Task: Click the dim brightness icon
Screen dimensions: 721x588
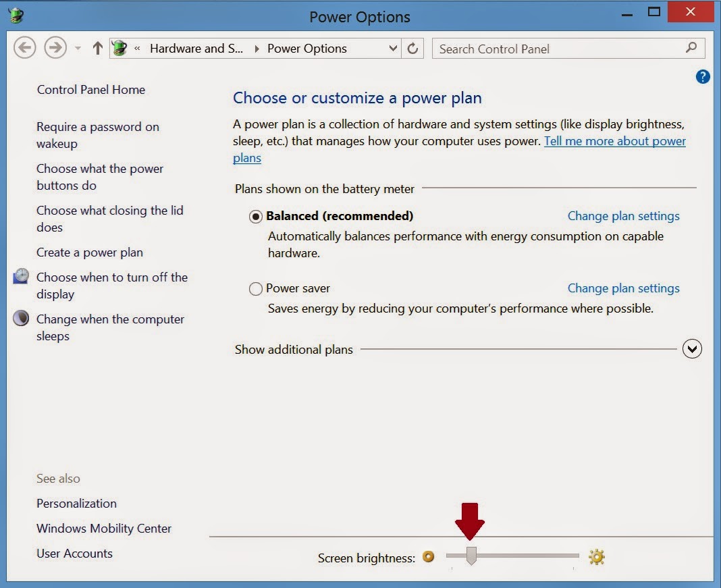Action: click(428, 557)
